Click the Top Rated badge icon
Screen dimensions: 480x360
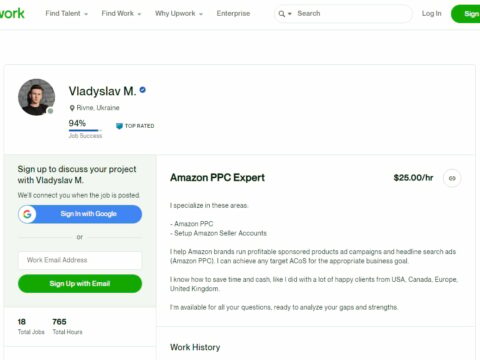(x=119, y=126)
